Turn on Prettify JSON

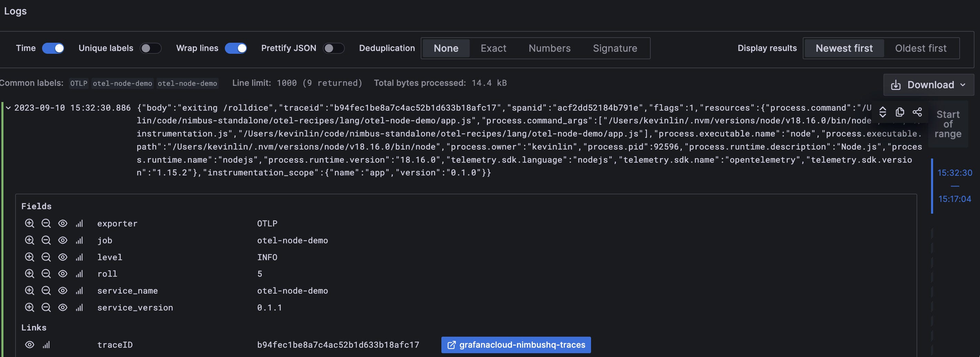tap(334, 48)
